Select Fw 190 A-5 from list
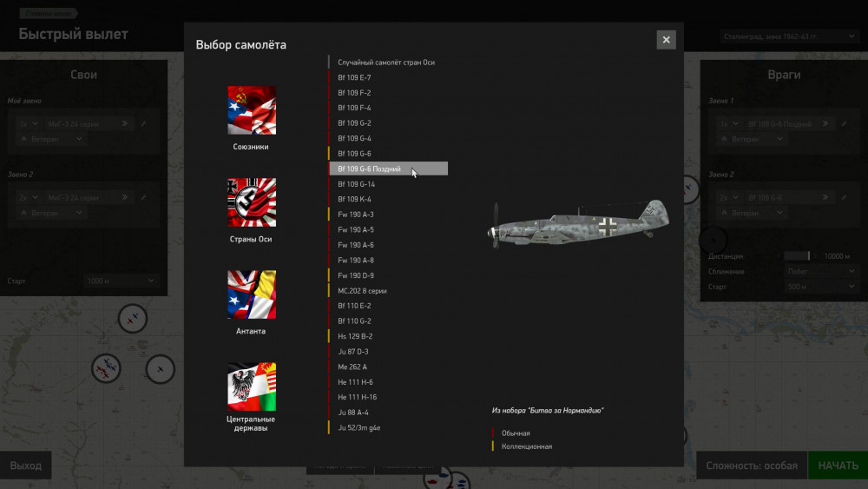The image size is (868, 489). [388, 230]
